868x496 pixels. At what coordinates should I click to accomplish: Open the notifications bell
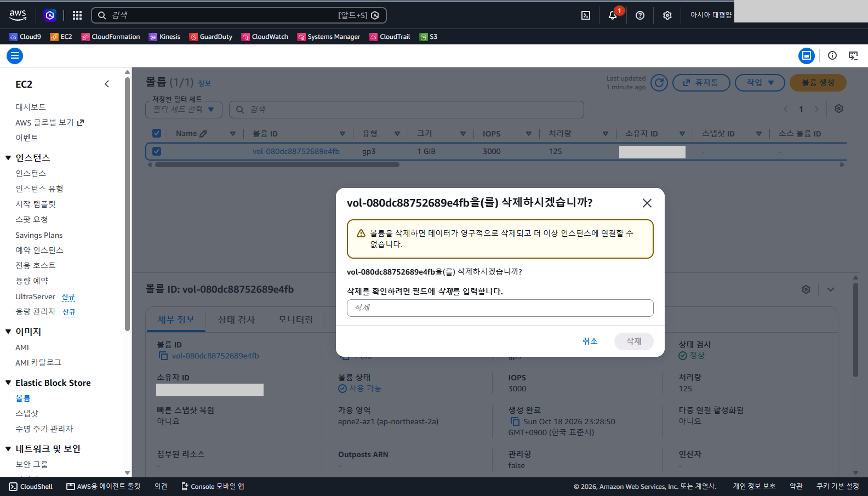tap(613, 15)
